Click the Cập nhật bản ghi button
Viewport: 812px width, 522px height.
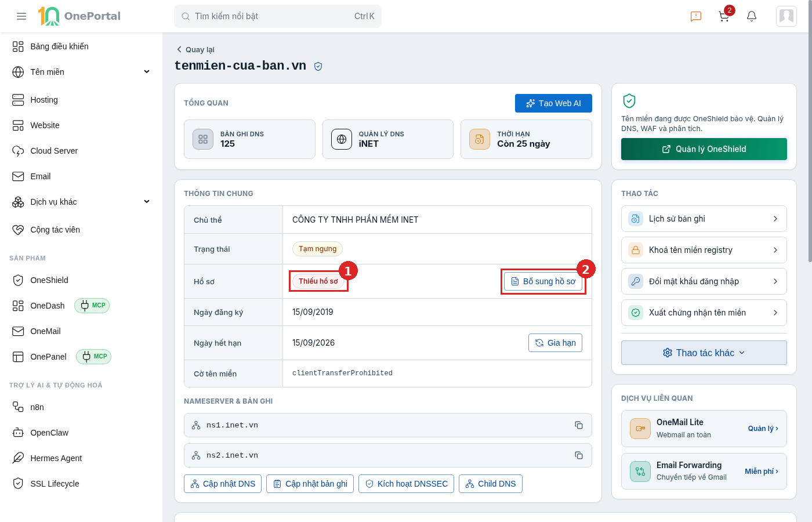pyautogui.click(x=310, y=484)
